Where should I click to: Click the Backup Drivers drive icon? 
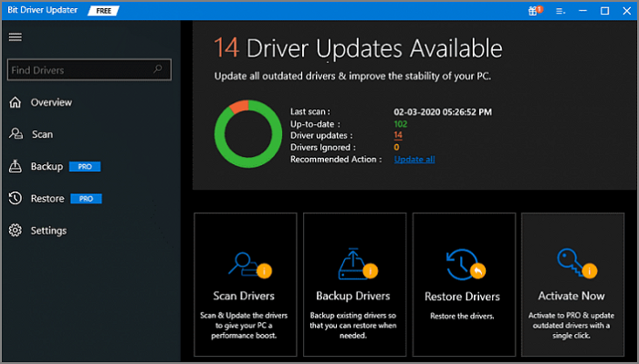click(x=358, y=264)
